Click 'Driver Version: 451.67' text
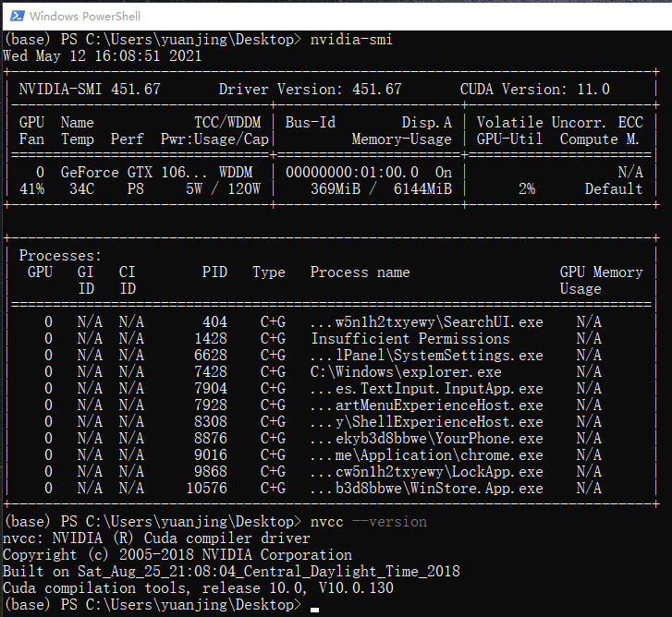The height and width of the screenshot is (617, 672). point(311,89)
